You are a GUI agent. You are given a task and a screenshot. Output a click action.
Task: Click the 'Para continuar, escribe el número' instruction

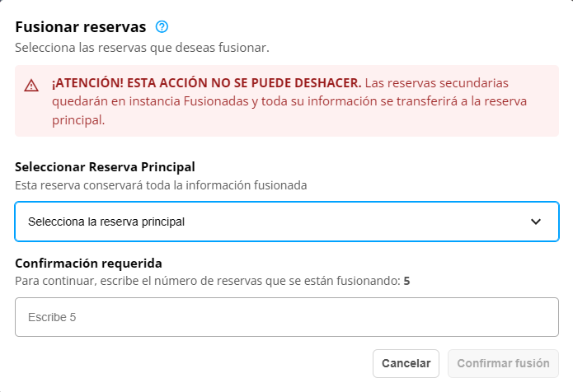click(x=206, y=281)
